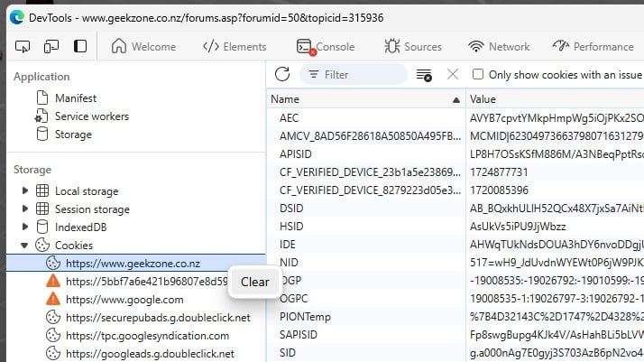644x362 pixels.
Task: Open the Storage item under Application
Action: [73, 135]
